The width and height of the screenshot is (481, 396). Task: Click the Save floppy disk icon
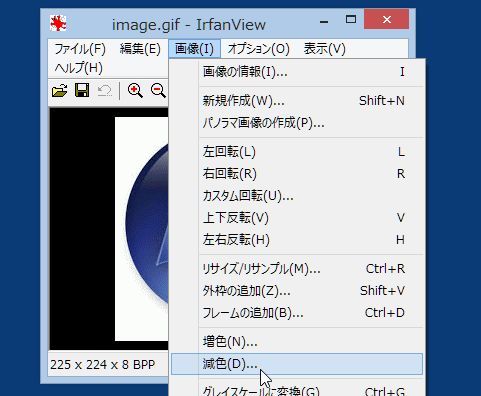click(x=82, y=90)
